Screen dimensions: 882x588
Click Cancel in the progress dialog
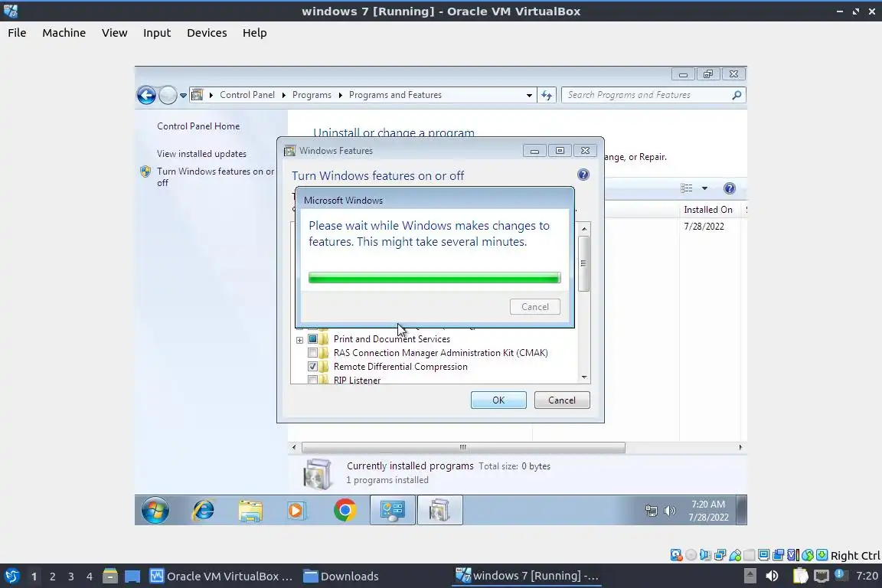[x=535, y=307]
